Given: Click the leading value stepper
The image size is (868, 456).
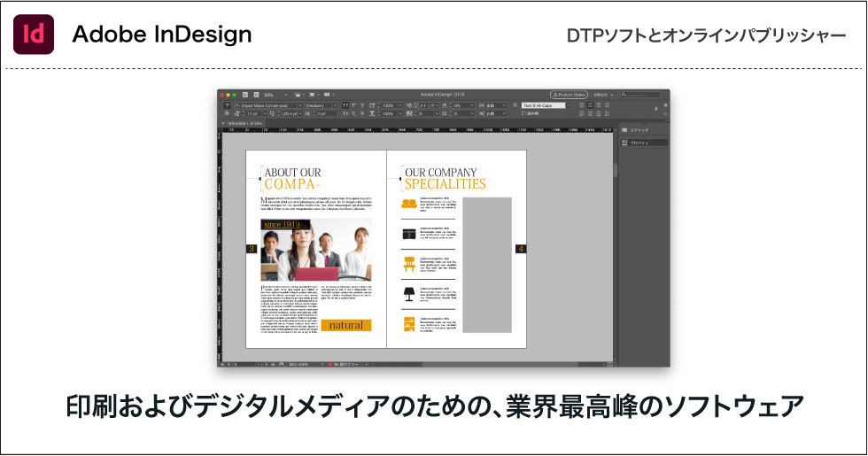Looking at the screenshot, I should click(x=279, y=113).
